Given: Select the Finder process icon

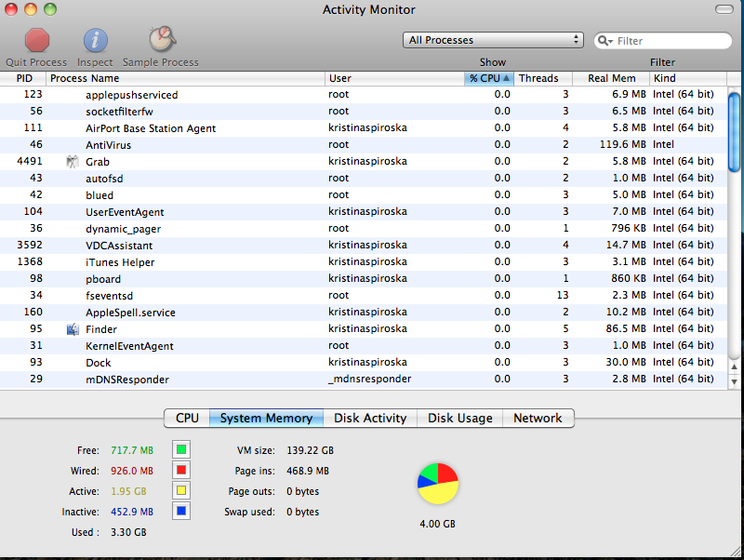Looking at the screenshot, I should pos(73,329).
